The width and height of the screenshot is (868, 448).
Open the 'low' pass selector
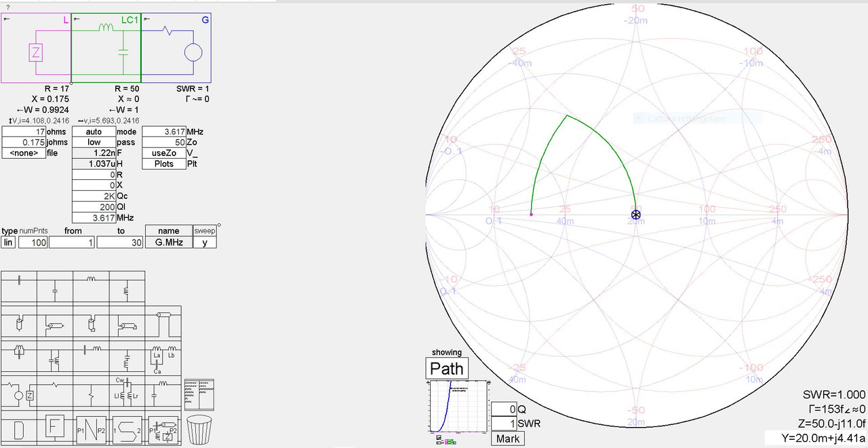point(94,143)
